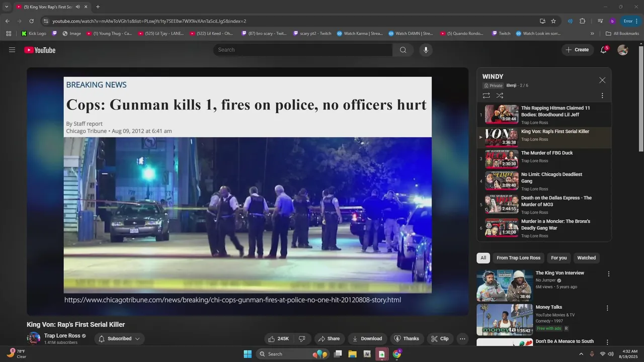
Task: Open the new tab plus button
Action: (x=98, y=7)
